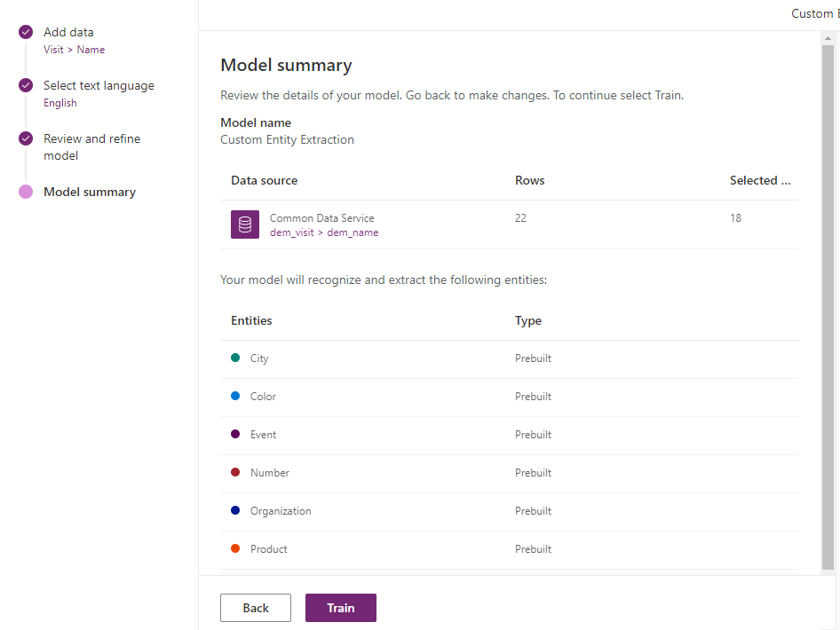This screenshot has width=840, height=630.
Task: Click the Custom Entity Extraction model name
Action: pyautogui.click(x=287, y=139)
